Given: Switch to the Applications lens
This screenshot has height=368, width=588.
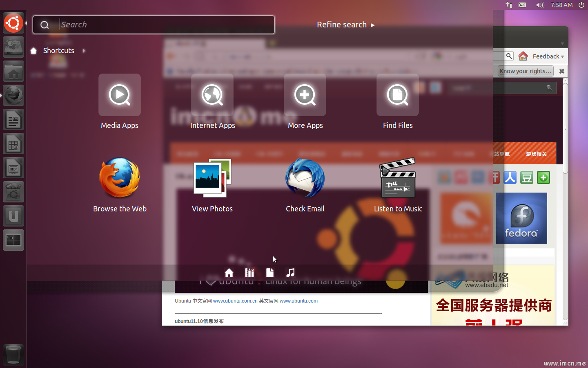Looking at the screenshot, I should (x=249, y=273).
